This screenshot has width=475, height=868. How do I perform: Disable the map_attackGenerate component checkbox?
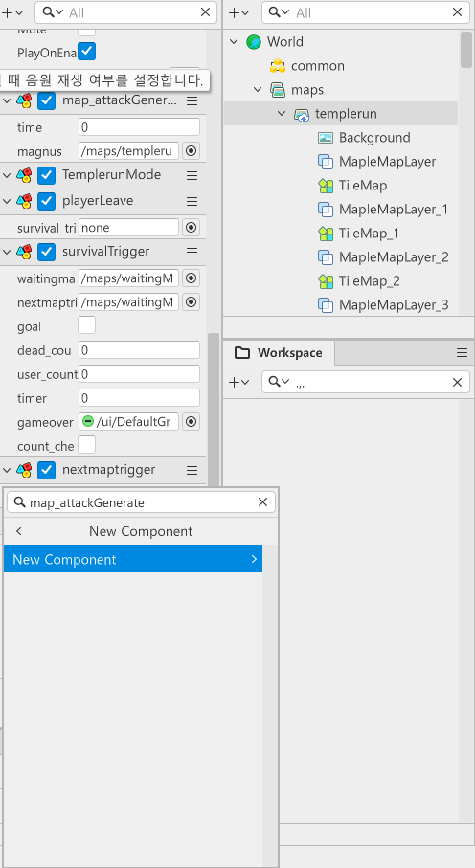47,100
